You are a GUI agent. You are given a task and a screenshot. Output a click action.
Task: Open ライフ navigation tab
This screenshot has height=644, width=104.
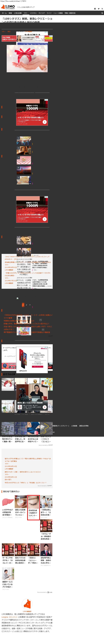pos(49,13)
